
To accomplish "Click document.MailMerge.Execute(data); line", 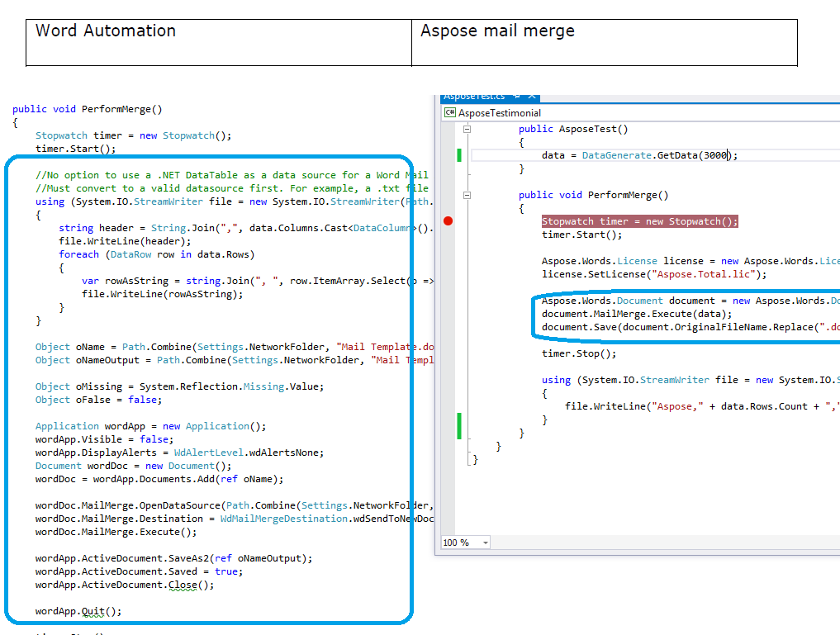I will point(637,315).
